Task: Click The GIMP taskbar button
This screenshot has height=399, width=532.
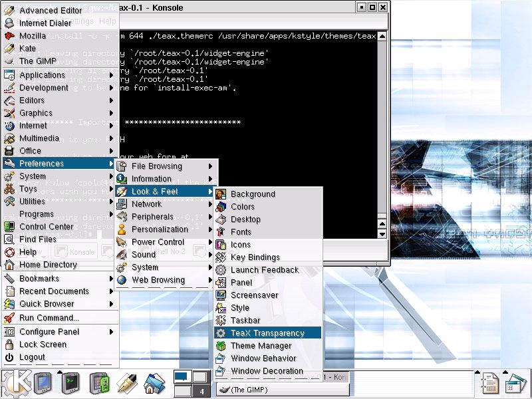Action: pyautogui.click(x=283, y=390)
